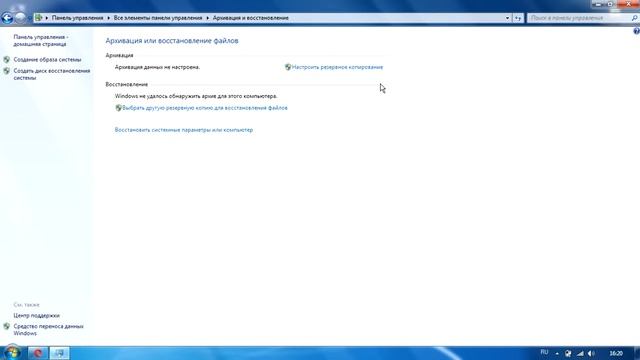Viewport: 640px width, 360px height.
Task: Click 'Выбрать другую резервную копию' link
Action: point(205,108)
